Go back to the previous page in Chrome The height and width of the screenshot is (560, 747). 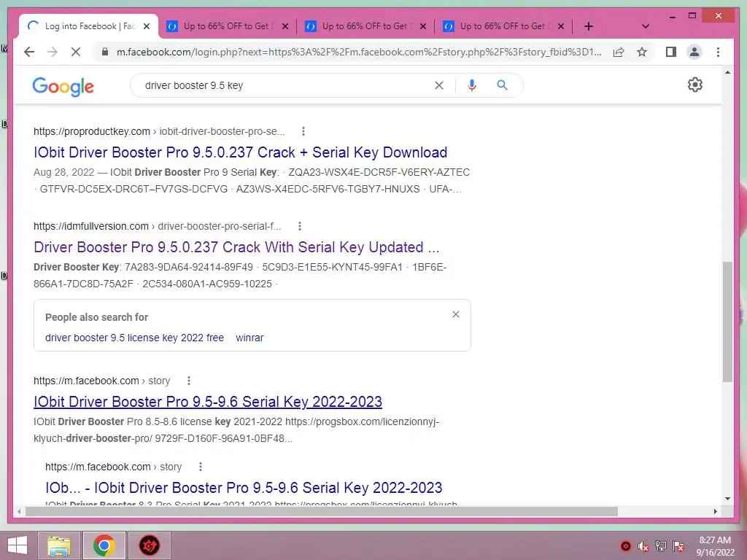click(29, 52)
